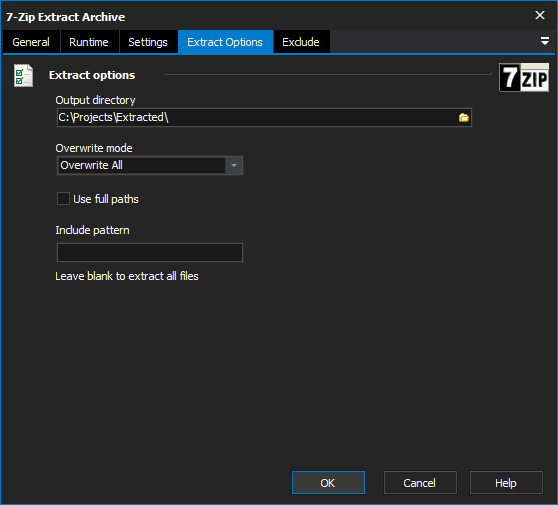
Task: Open the tab list menu arrow icon
Action: [544, 41]
